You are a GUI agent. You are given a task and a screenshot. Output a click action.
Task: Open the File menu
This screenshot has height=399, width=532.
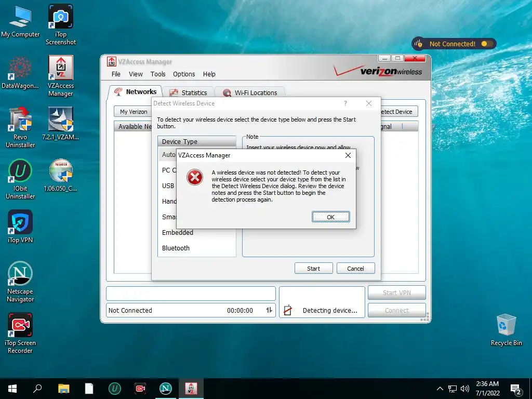pyautogui.click(x=116, y=74)
